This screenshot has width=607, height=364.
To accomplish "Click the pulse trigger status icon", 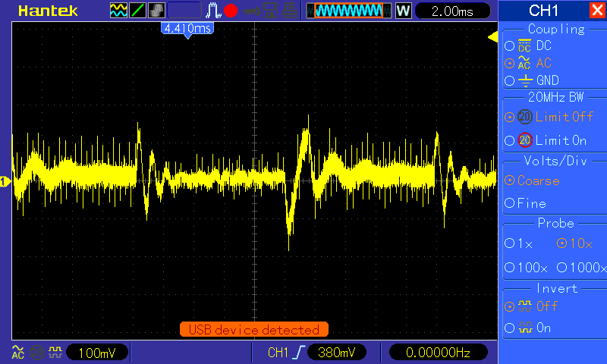I will (x=213, y=11).
